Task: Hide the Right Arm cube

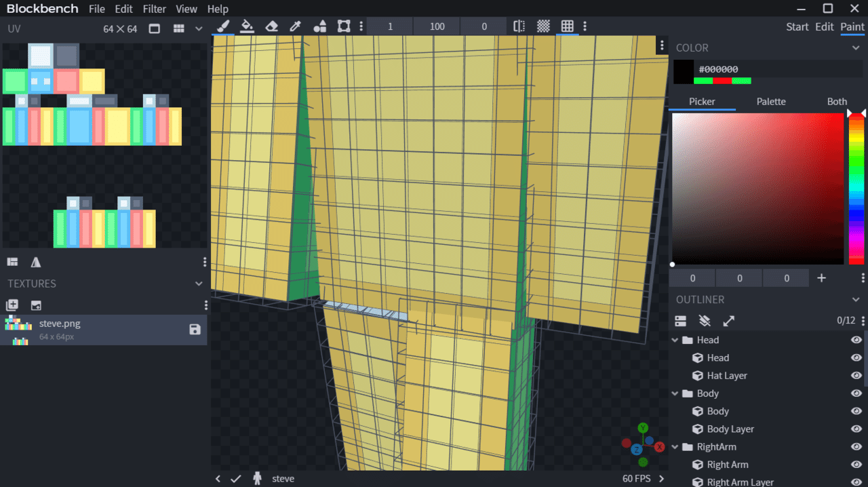Action: point(856,465)
